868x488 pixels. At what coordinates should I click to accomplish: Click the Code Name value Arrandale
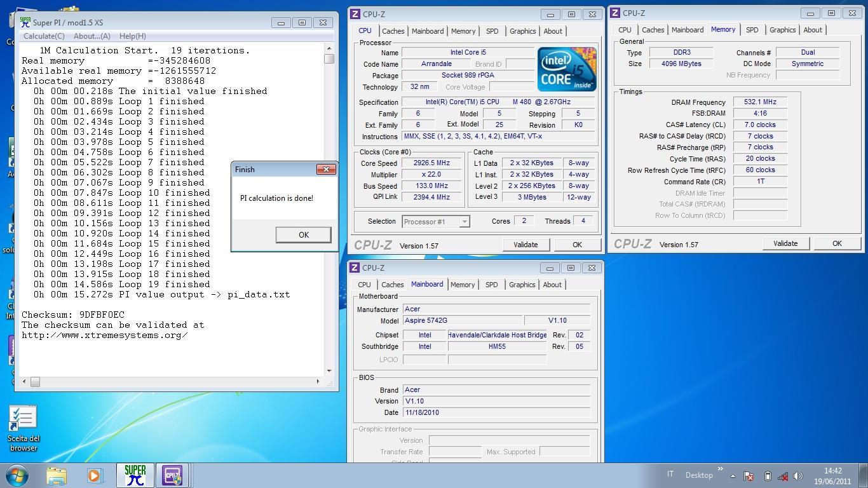(x=437, y=64)
